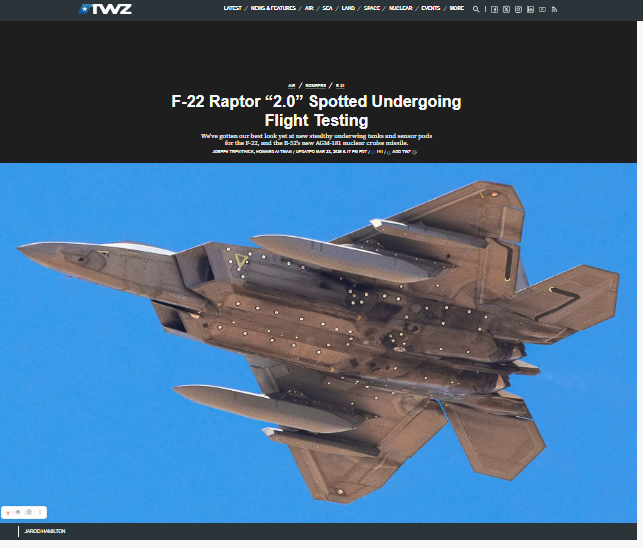643x548 pixels.
Task: Open the X (Twitter) social icon
Action: pyautogui.click(x=506, y=9)
